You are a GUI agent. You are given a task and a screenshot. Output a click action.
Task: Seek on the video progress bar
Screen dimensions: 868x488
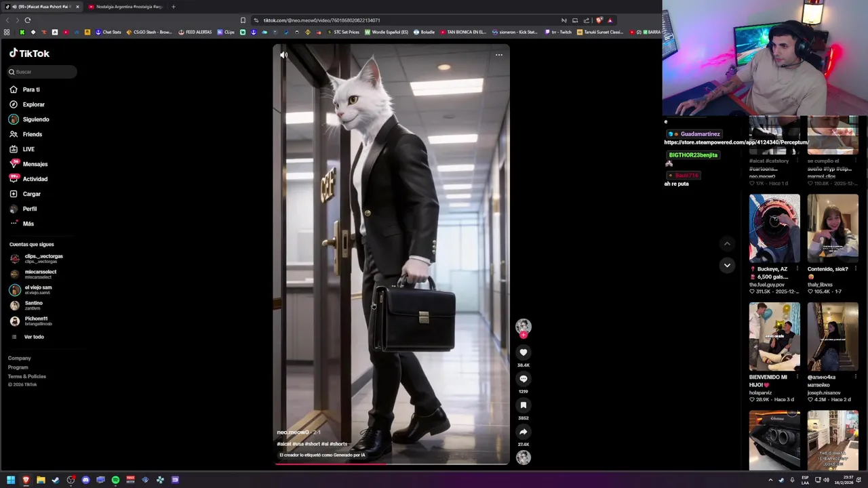[391, 464]
